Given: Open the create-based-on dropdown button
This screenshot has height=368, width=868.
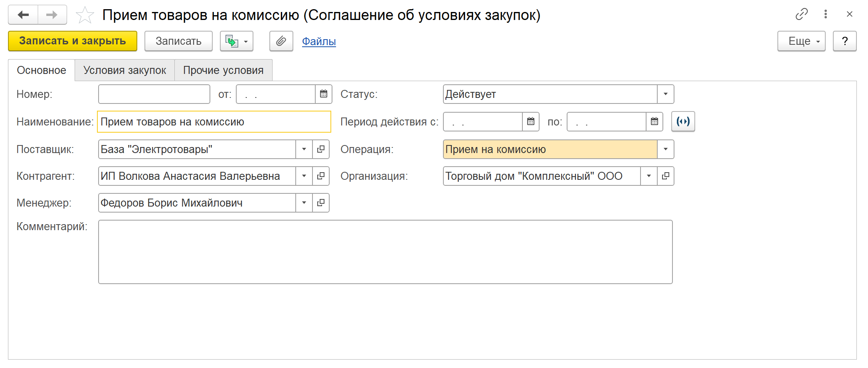Looking at the screenshot, I should point(237,41).
